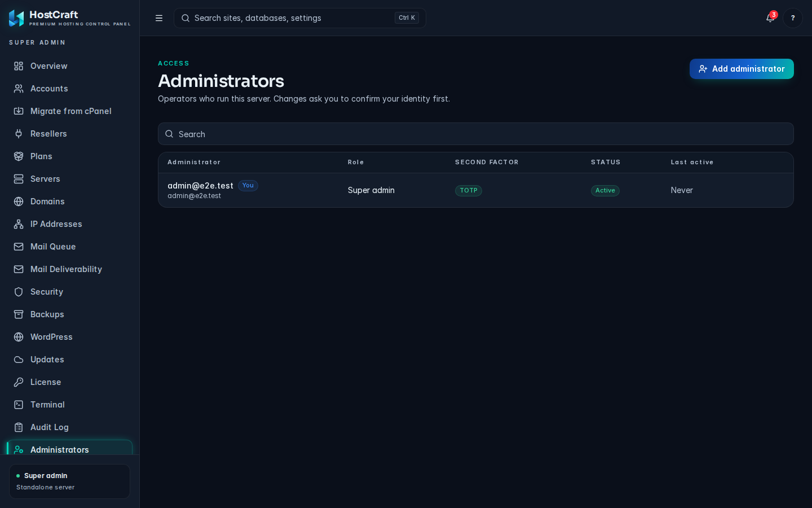Open the notifications bell
Screen dimensions: 812x508
tap(770, 18)
